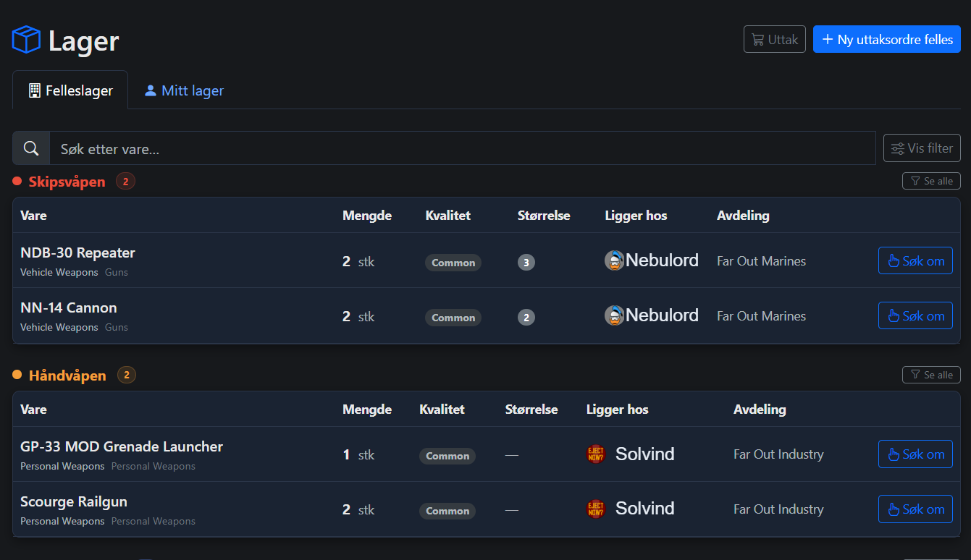Select NDB-30 Repeater item name

[x=77, y=253]
